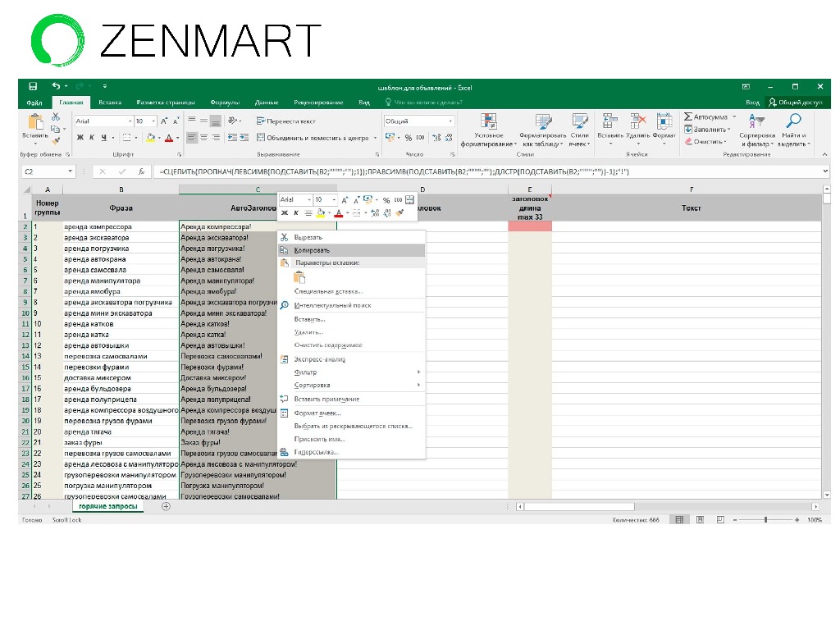Choose Вырезать in the context menu
Image resolution: width=840 pixels, height=630 pixels.
click(351, 237)
